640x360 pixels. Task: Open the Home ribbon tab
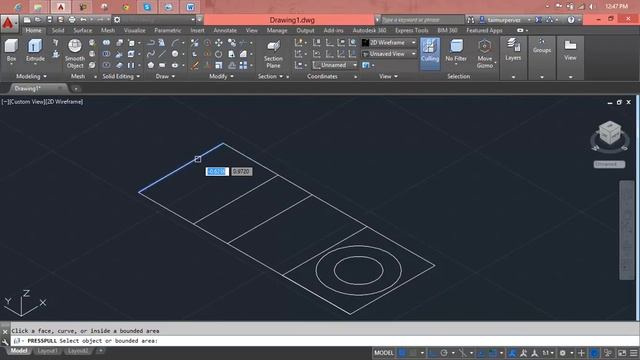tap(33, 30)
